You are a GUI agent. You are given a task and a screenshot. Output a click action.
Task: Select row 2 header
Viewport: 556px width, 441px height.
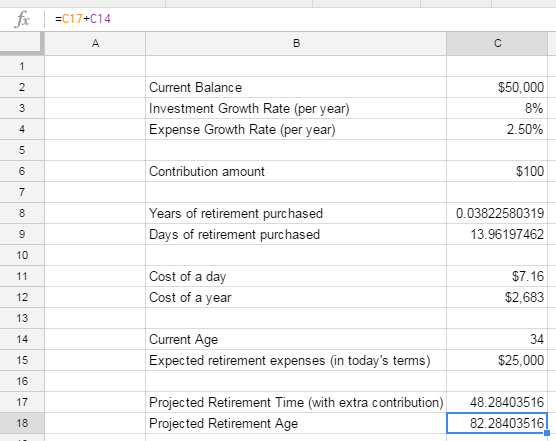[x=22, y=87]
